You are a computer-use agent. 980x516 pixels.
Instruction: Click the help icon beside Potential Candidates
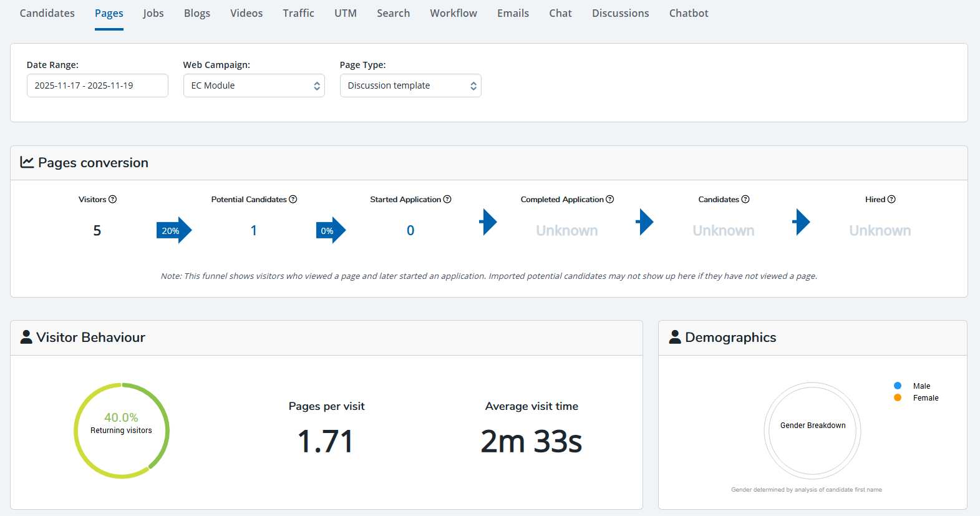pos(293,200)
